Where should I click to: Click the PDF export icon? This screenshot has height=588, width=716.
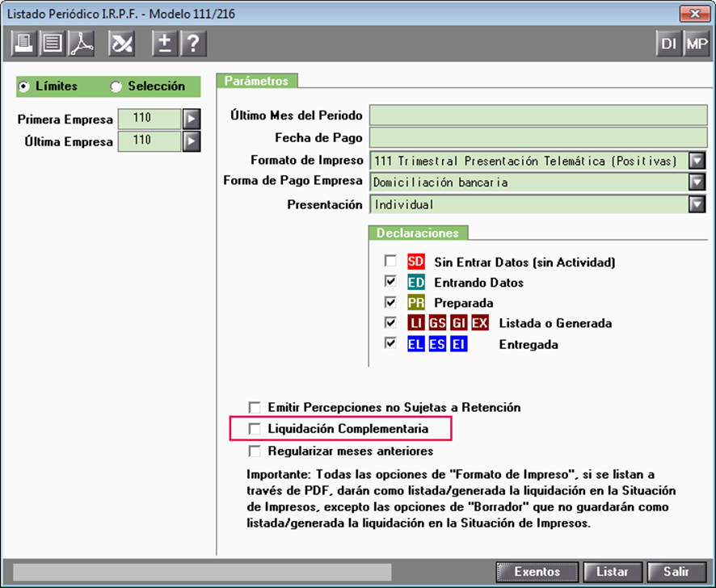pos(82,44)
